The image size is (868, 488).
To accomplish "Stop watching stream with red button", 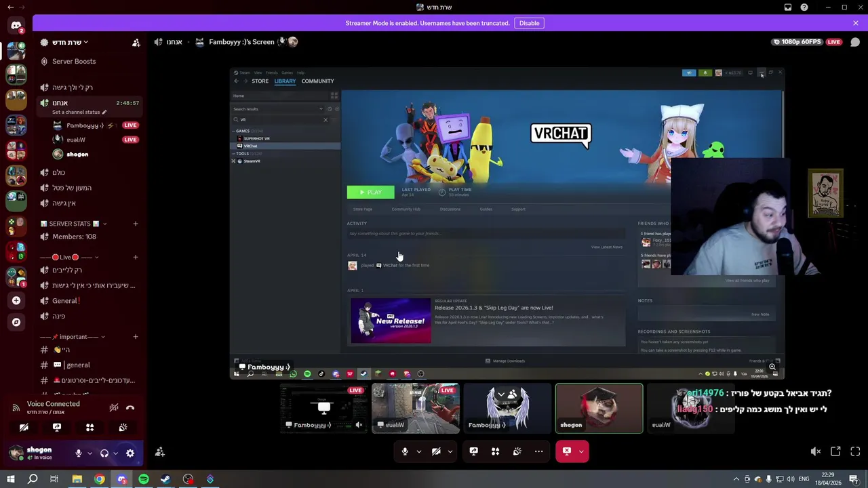I will pos(567,451).
